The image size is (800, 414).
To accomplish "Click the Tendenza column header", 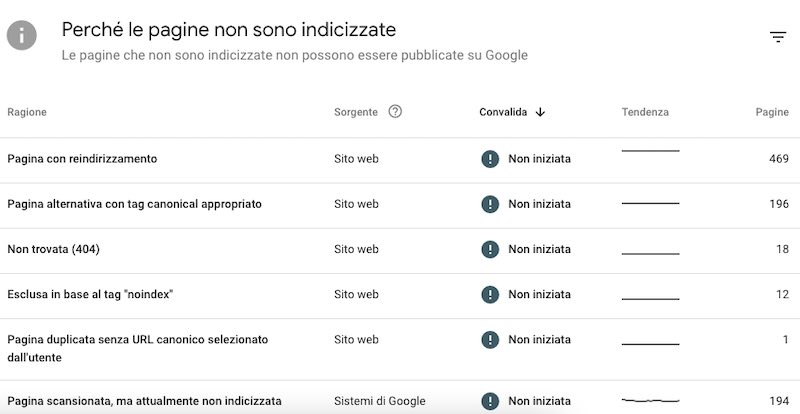I will coord(645,112).
